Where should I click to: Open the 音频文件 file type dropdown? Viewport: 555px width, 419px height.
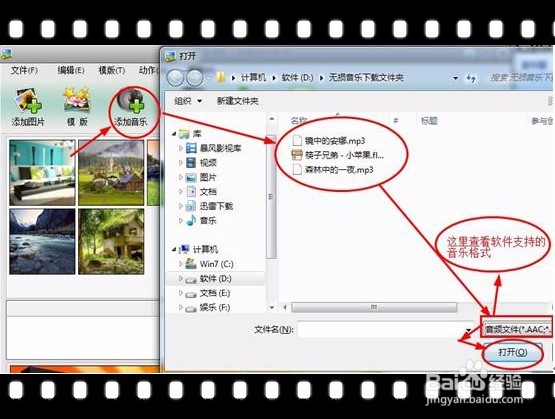point(517,329)
